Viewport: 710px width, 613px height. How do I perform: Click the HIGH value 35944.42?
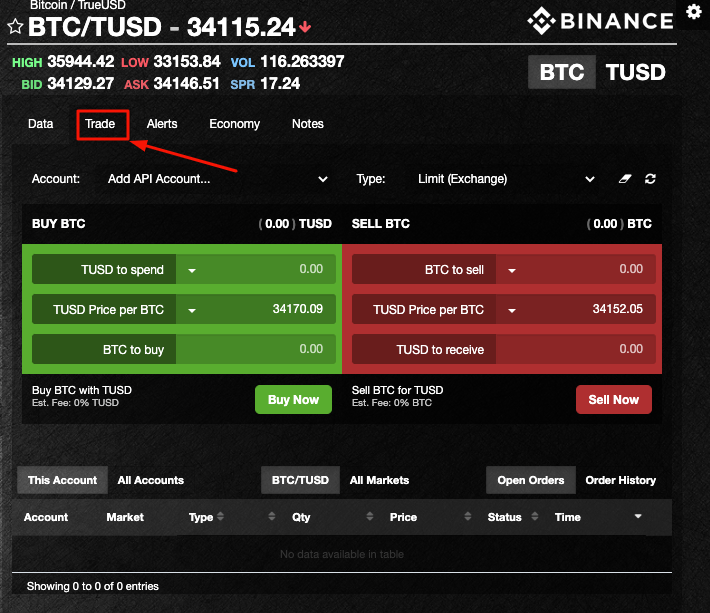click(81, 61)
